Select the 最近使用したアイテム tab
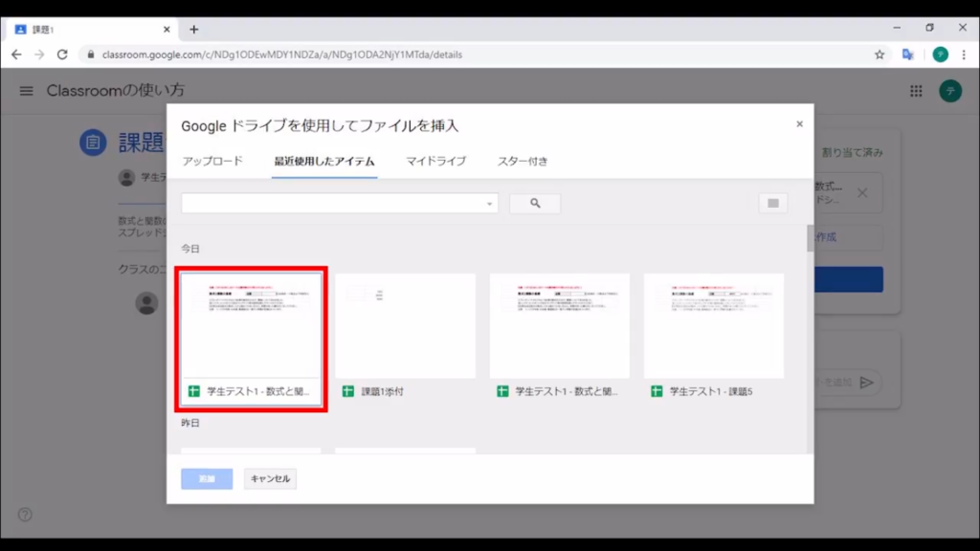This screenshot has height=551, width=980. point(324,161)
